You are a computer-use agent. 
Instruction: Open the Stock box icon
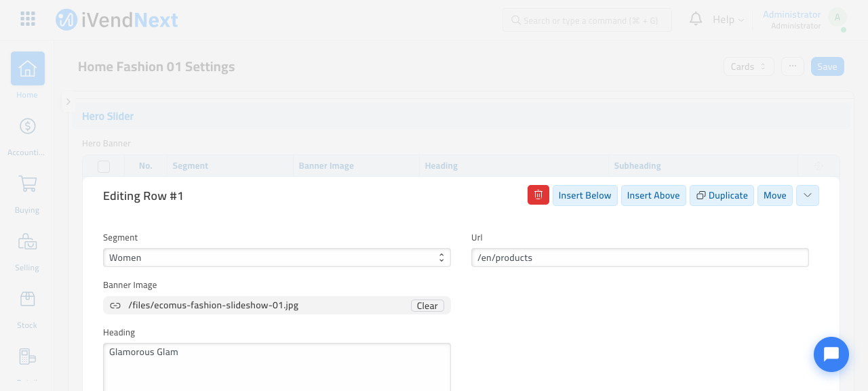[28, 299]
